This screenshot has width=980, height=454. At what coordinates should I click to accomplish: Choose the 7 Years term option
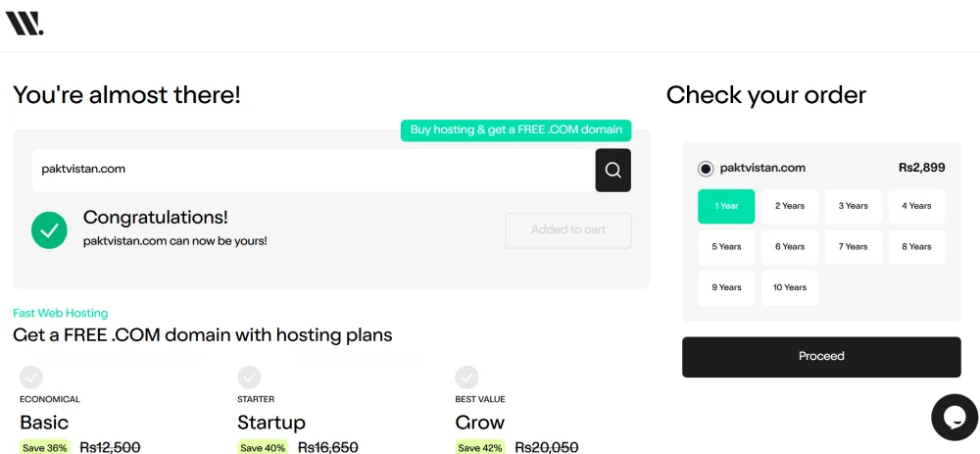(x=854, y=247)
